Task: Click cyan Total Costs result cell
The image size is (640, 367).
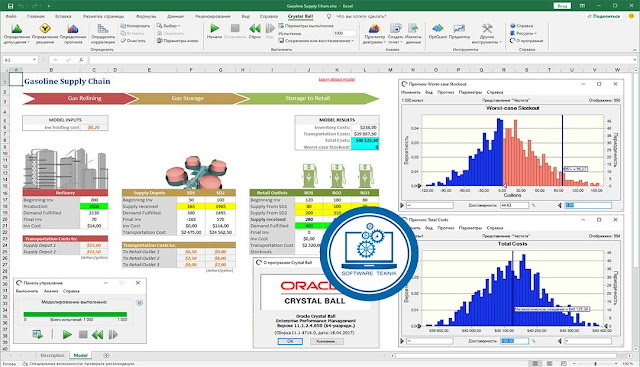Action: [365, 140]
